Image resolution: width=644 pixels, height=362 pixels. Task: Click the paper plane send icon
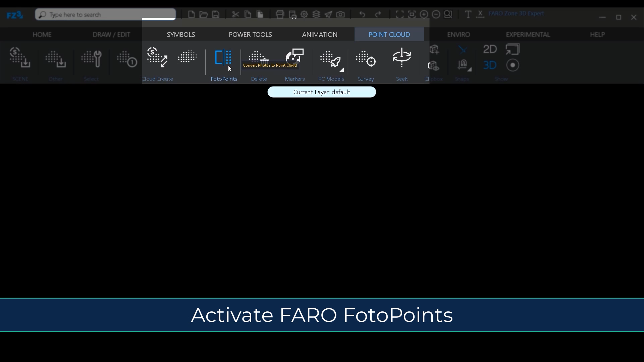pos(328,14)
